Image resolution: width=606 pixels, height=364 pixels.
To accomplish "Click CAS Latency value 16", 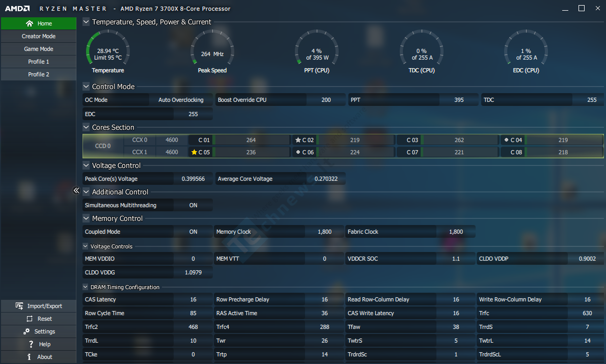I will coord(193,299).
